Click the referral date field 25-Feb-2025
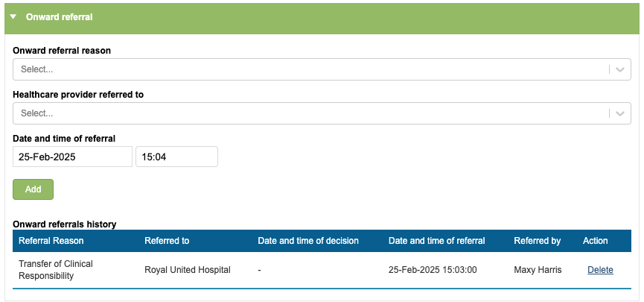 tap(72, 157)
